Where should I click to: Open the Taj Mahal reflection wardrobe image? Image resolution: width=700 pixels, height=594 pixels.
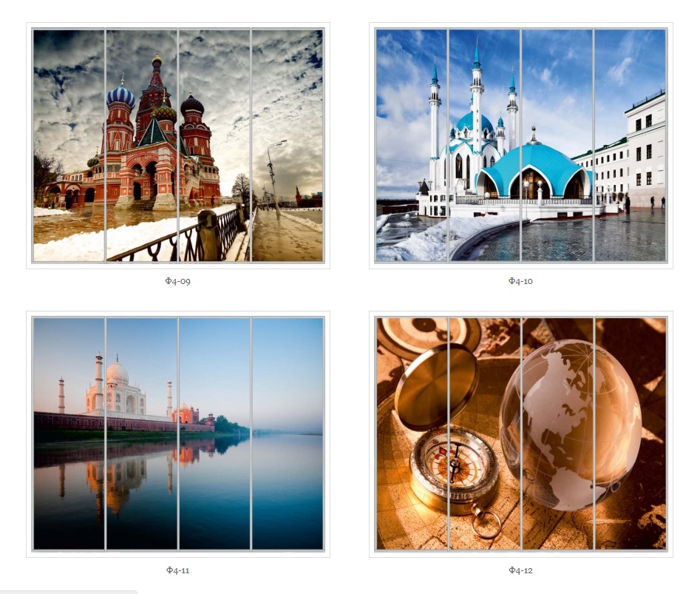pos(178,434)
